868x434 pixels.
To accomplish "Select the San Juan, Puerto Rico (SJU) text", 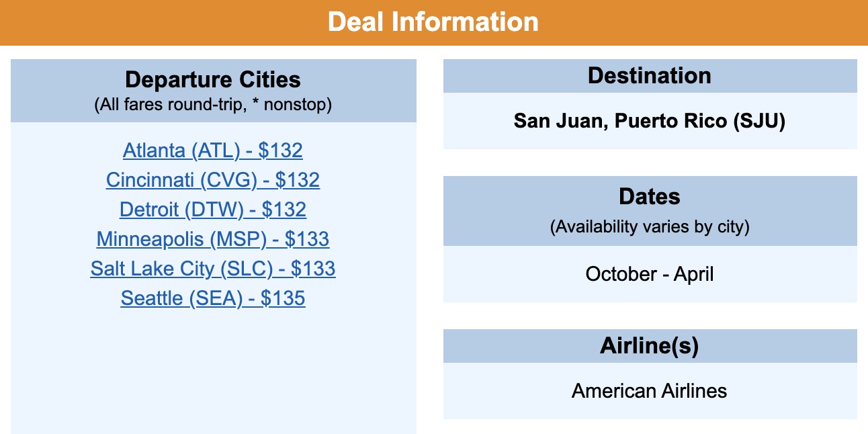I will coord(650,121).
